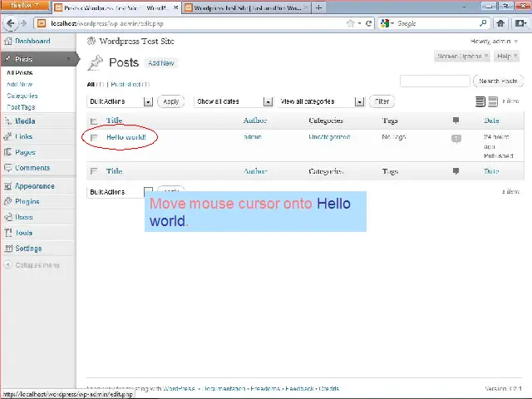This screenshot has width=532, height=399.
Task: Go to the browser Home page icon
Action: pyautogui.click(x=500, y=23)
